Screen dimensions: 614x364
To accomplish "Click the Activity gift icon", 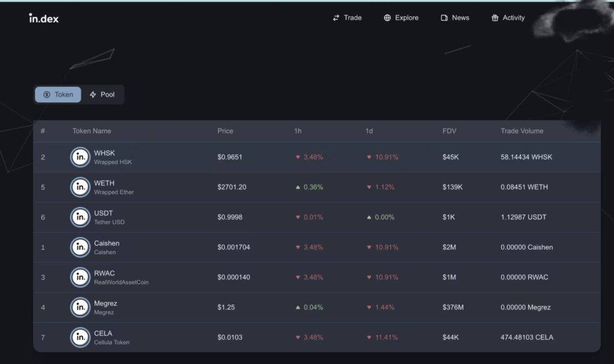I will 495,18.
